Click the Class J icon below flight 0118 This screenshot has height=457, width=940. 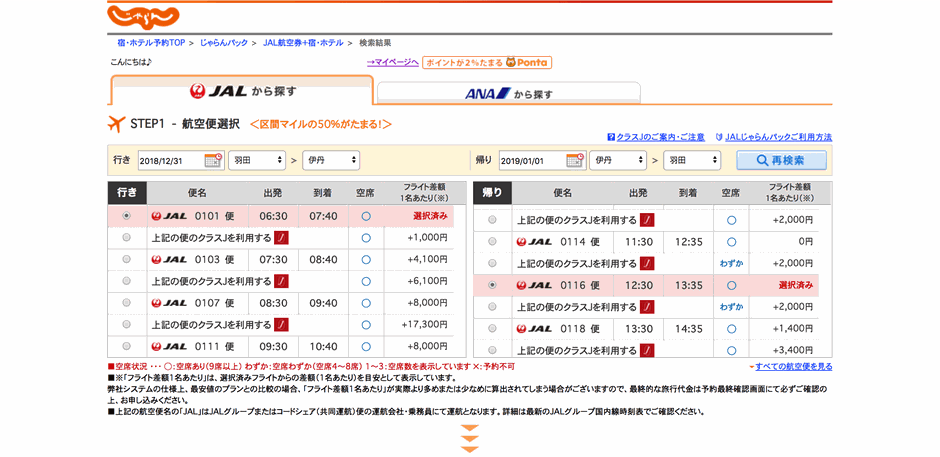click(x=647, y=350)
